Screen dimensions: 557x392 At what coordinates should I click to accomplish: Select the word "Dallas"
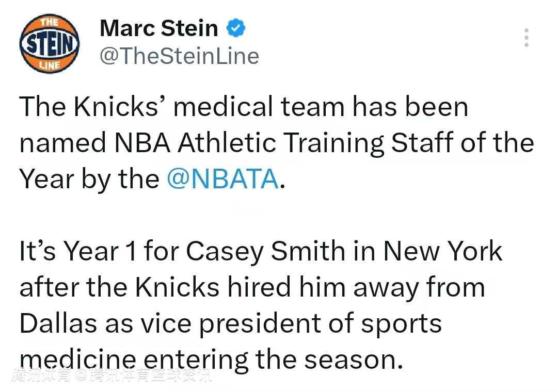[58, 323]
